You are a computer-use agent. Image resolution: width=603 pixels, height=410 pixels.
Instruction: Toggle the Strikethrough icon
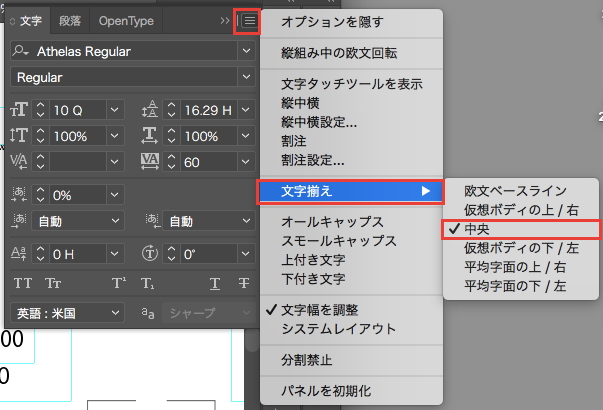point(243,283)
